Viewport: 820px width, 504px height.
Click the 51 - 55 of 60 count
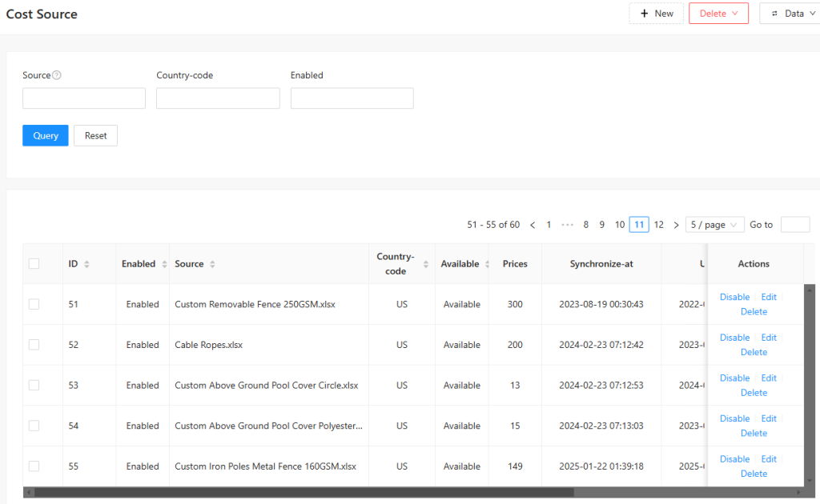click(x=493, y=225)
